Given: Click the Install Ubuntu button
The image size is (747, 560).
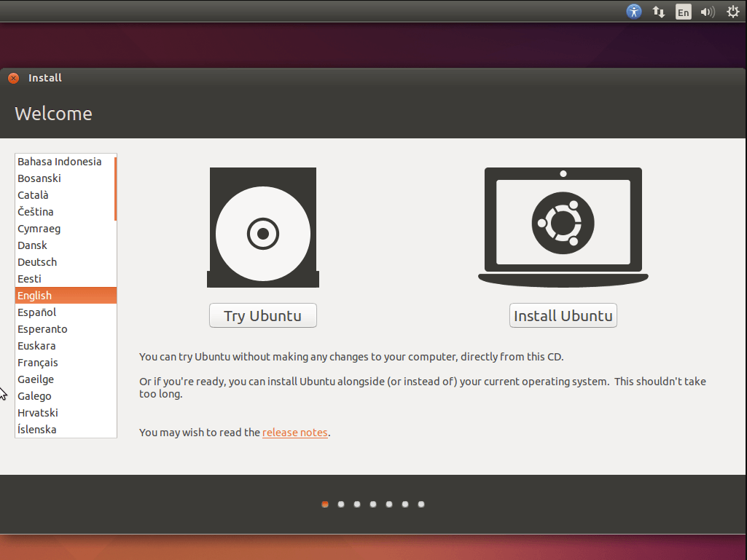Looking at the screenshot, I should click(x=563, y=315).
